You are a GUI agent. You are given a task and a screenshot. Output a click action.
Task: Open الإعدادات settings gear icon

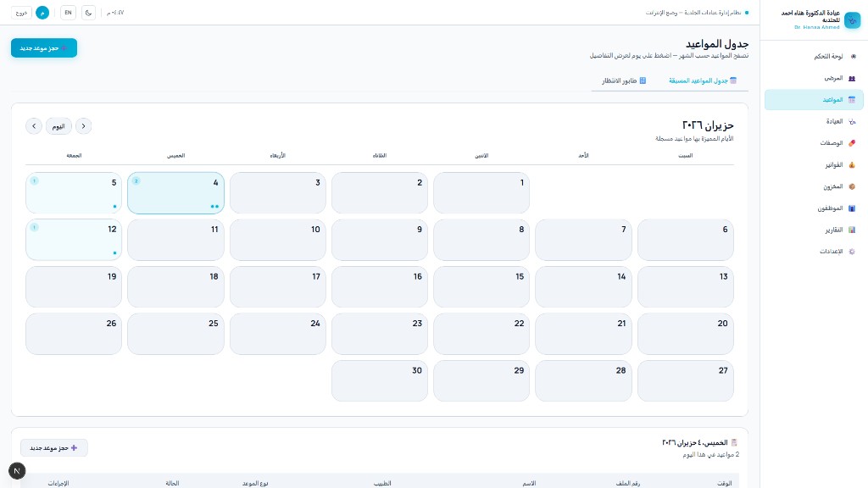tap(852, 251)
